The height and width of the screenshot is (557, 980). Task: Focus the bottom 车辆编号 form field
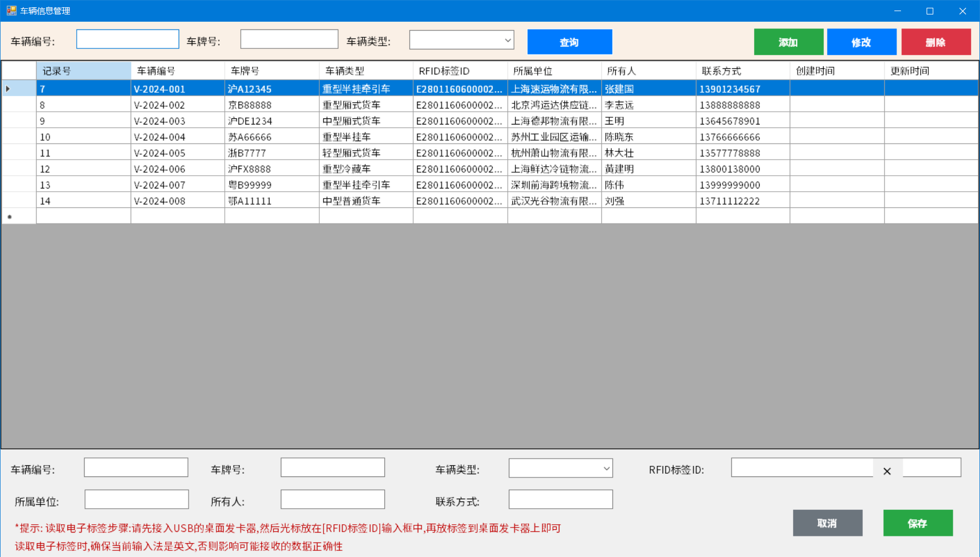136,468
